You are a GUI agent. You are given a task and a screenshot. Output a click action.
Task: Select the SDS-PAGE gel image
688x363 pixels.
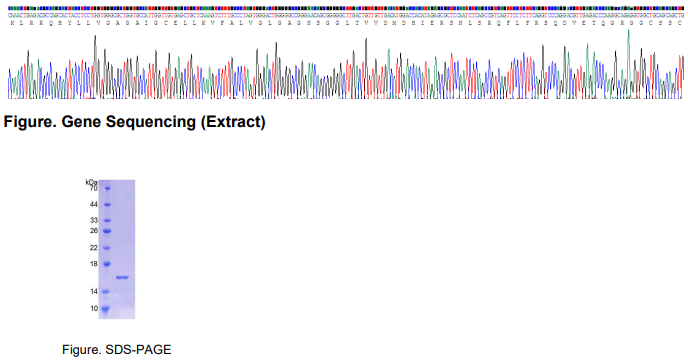click(x=116, y=249)
